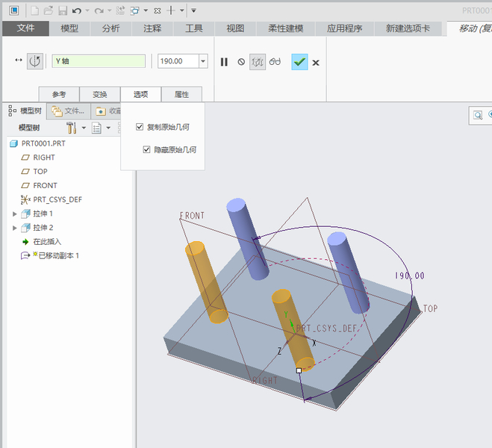Switch to the 模型树 navigator tab

[x=25, y=111]
